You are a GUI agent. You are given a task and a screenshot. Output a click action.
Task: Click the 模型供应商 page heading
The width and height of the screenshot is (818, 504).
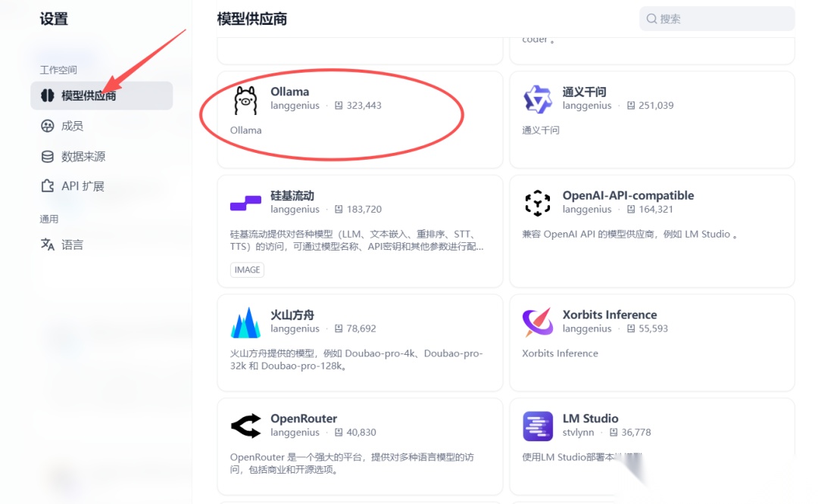point(252,19)
